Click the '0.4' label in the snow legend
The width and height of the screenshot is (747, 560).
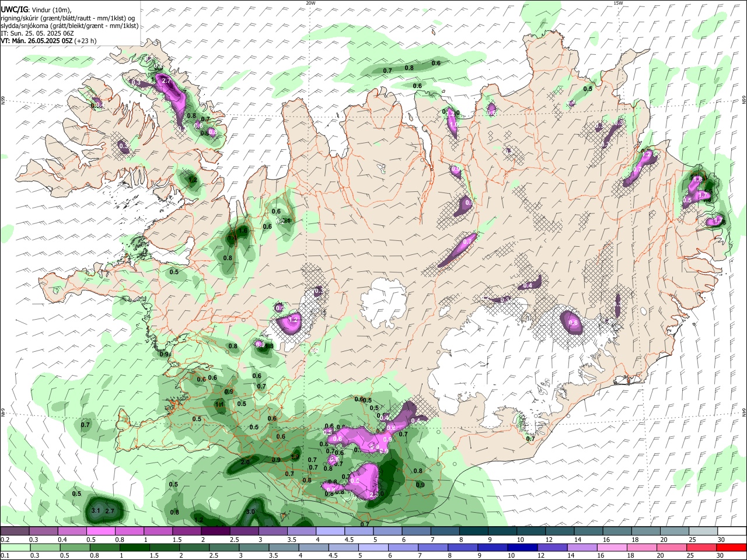point(61,540)
